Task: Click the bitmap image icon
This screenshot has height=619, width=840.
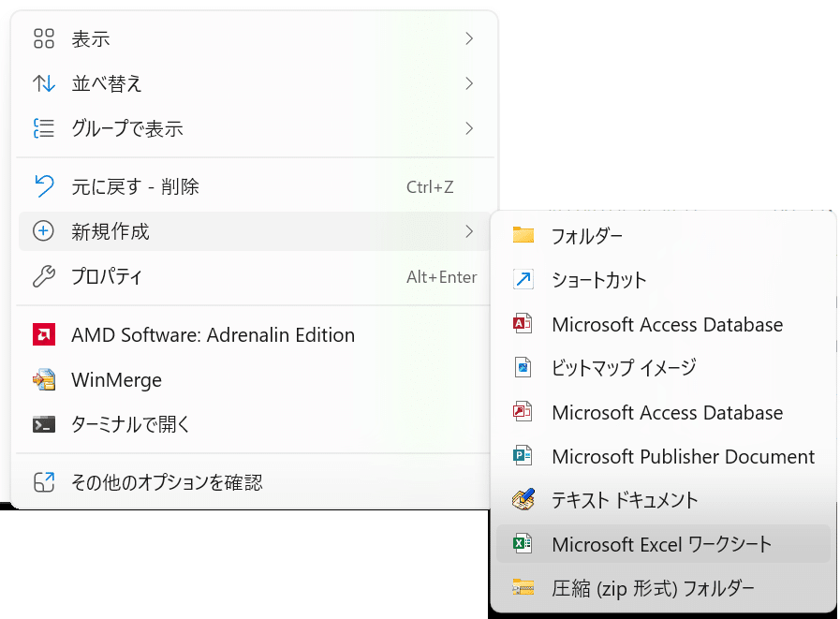Action: (x=523, y=368)
